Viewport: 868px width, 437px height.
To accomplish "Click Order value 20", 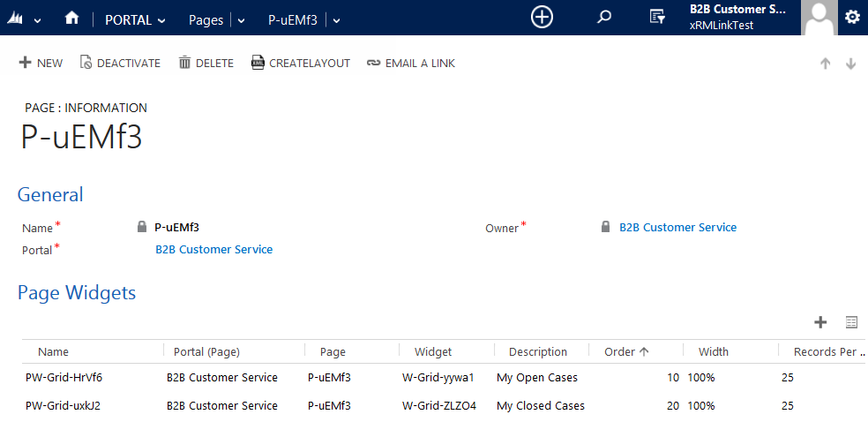I will [672, 405].
